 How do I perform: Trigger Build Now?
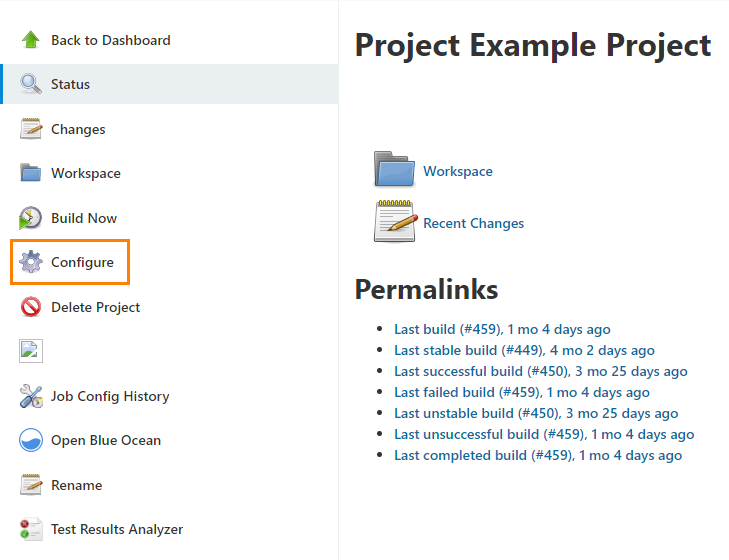(x=84, y=218)
